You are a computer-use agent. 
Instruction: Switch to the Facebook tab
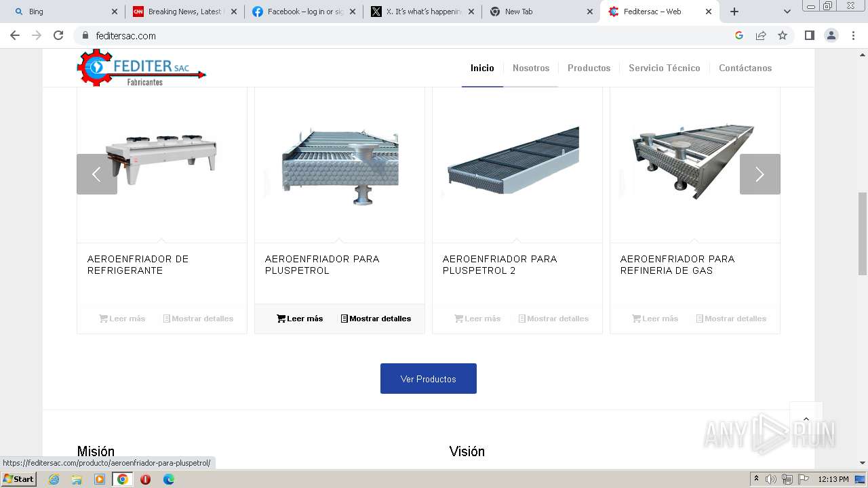(304, 12)
